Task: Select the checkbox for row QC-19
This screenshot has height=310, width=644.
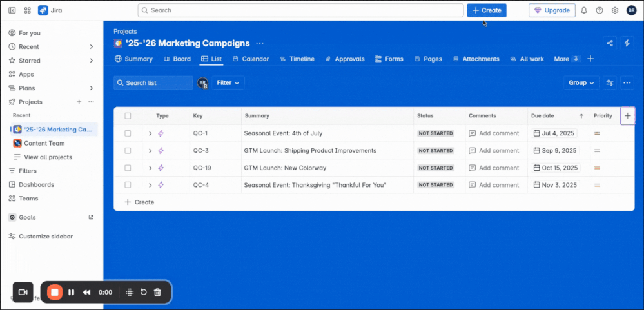Action: (128, 168)
